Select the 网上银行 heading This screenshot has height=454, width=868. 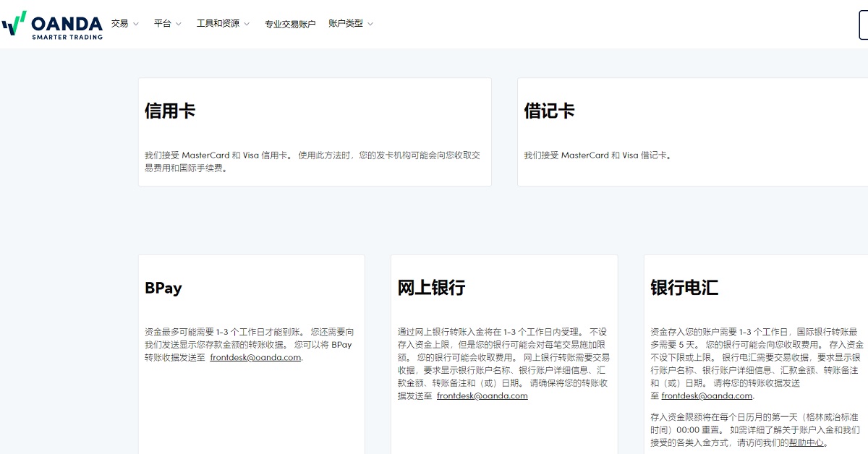point(431,288)
